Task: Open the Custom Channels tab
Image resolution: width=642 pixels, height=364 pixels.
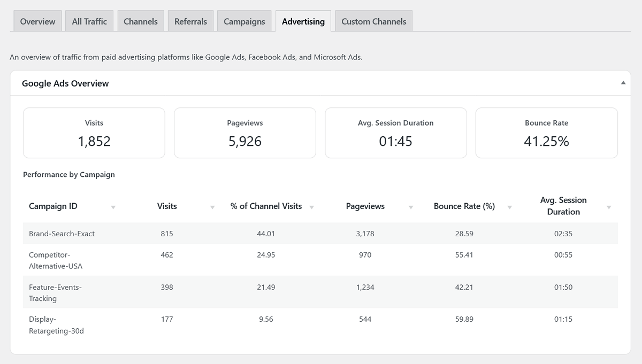Action: 373,21
